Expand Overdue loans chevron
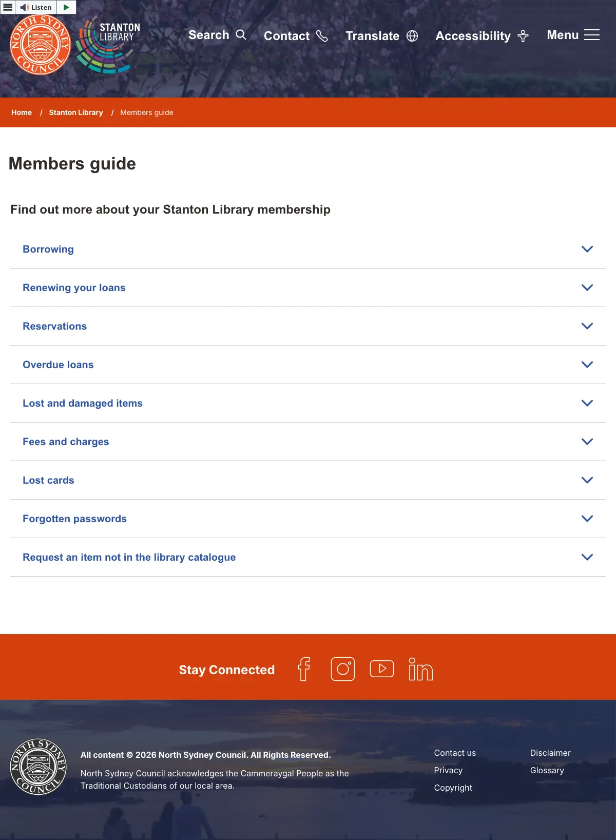 click(x=587, y=365)
